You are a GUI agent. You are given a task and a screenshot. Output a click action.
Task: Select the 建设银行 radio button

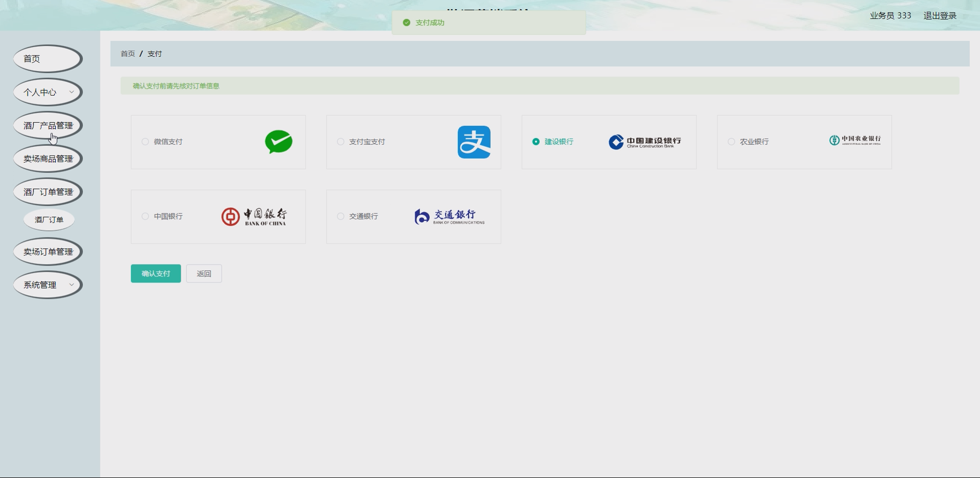[536, 142]
